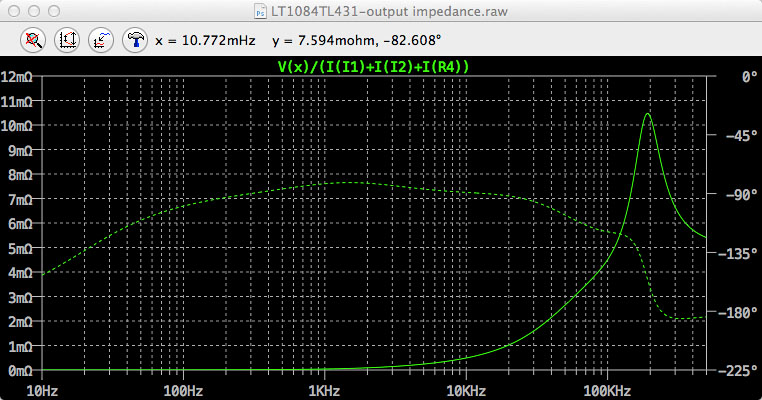Click the 2mΩ left axis label
This screenshot has width=762, height=400.
pyautogui.click(x=20, y=322)
